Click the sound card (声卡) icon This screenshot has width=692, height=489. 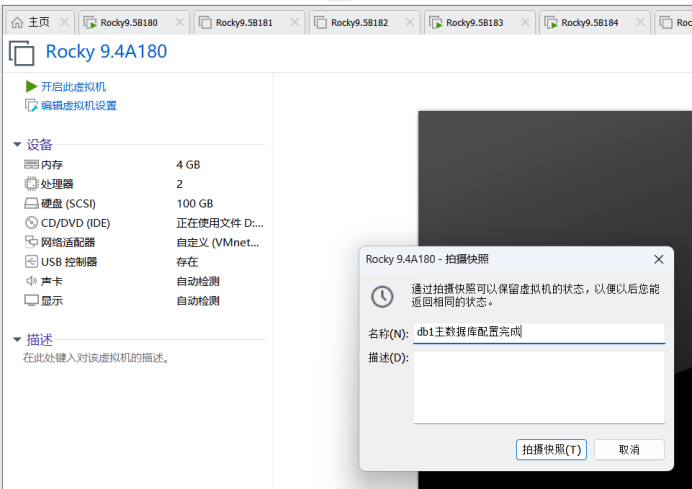coord(31,281)
